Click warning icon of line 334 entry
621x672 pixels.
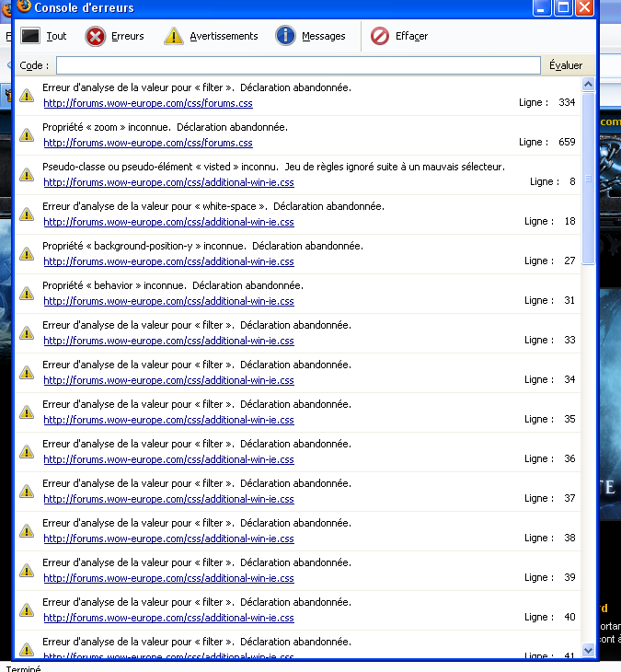27,95
